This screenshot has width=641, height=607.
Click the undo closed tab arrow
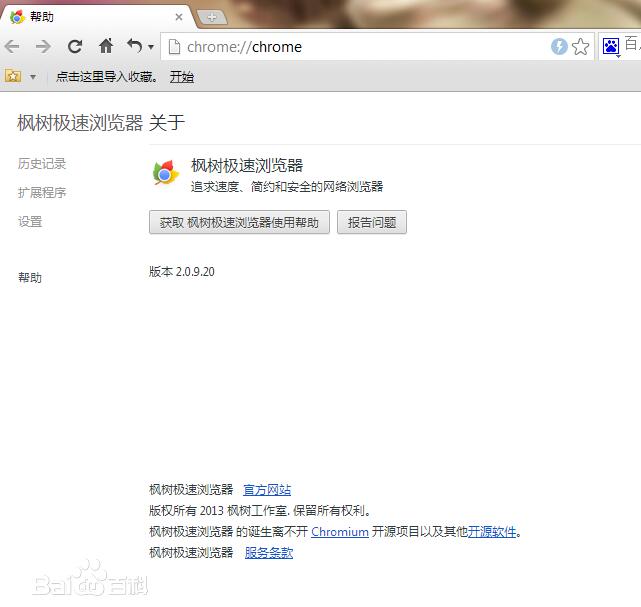(134, 47)
